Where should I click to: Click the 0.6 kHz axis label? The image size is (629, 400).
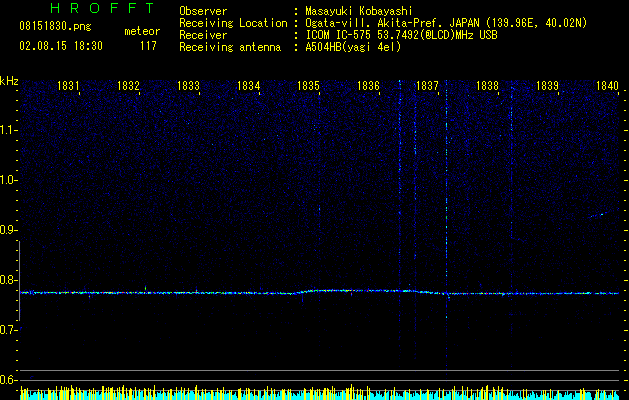coord(7,380)
